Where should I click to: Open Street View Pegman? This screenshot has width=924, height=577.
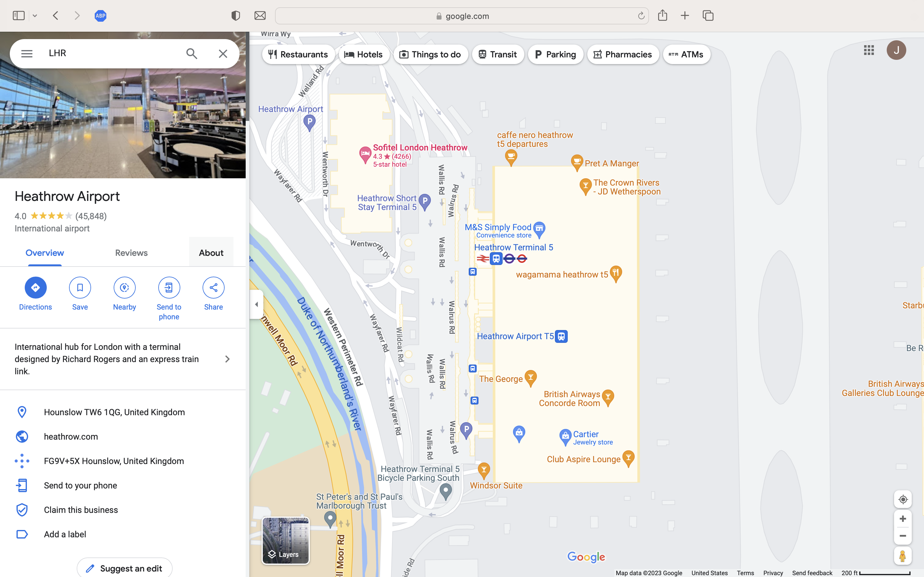(x=903, y=556)
